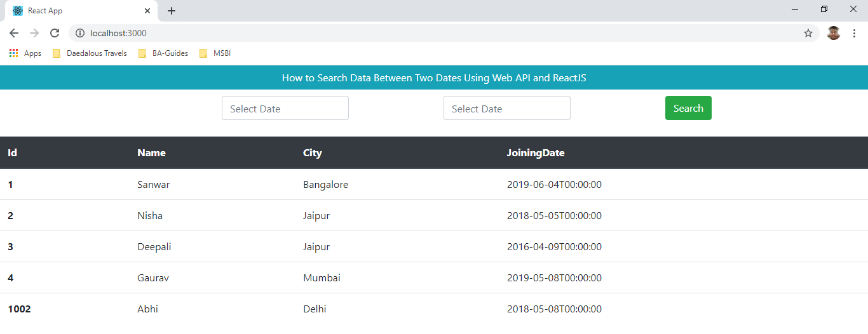
Task: Expand the BA-Guides bookmark folder
Action: pos(163,53)
